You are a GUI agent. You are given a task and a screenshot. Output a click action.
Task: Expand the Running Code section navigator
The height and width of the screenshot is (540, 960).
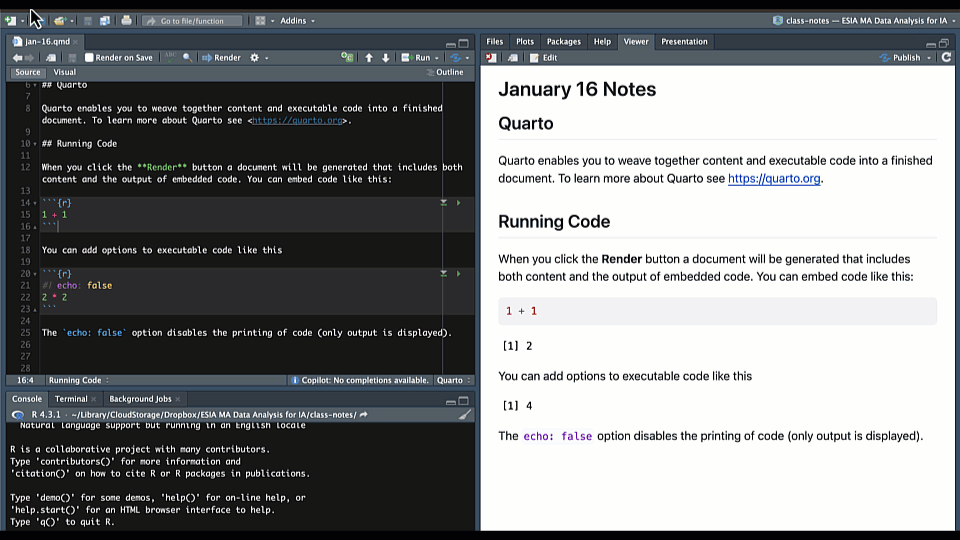coord(79,380)
